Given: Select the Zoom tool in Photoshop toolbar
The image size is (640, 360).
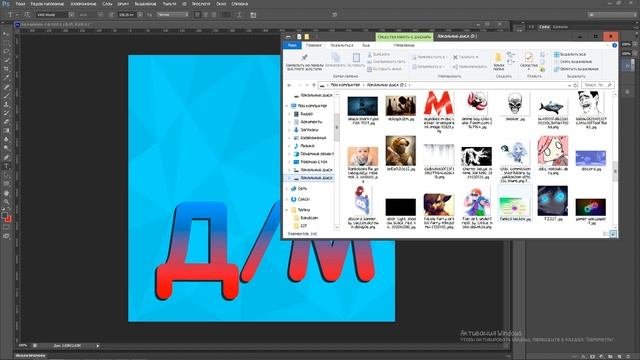Looking at the screenshot, I should (x=6, y=201).
